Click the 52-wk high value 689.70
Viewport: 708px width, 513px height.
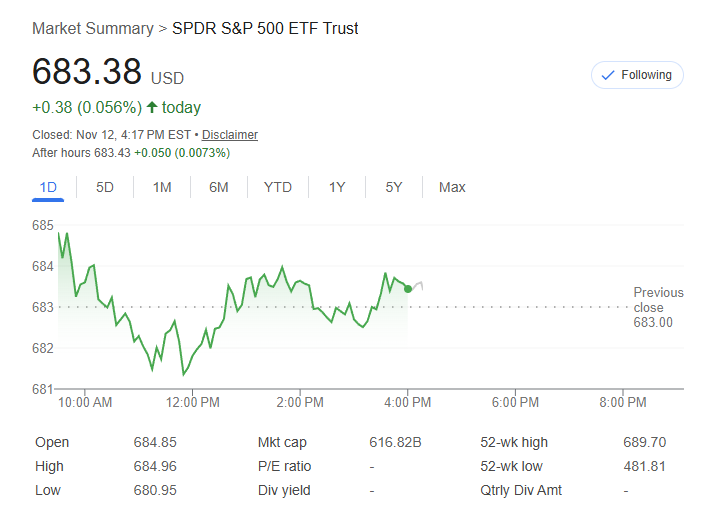pyautogui.click(x=644, y=442)
